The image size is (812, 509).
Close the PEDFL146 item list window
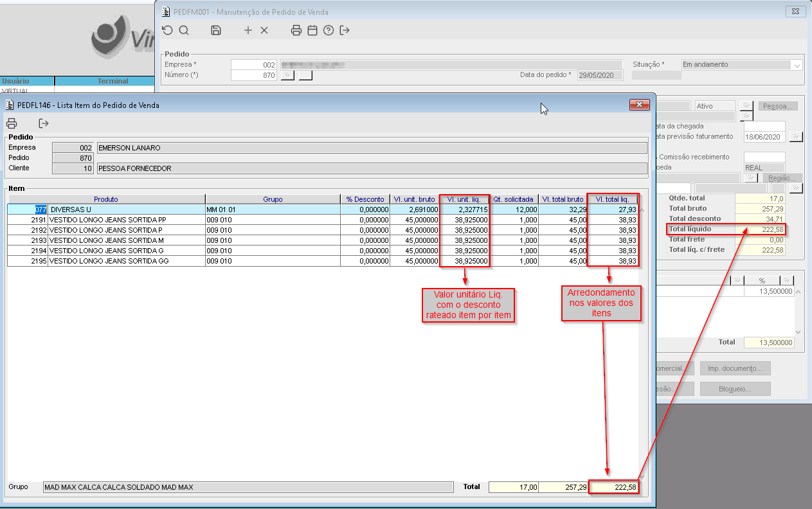click(639, 105)
